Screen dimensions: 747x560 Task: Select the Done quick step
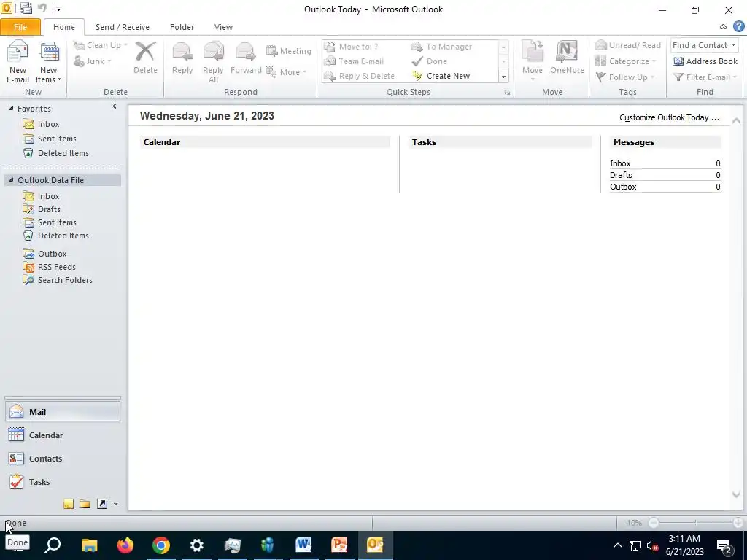point(429,61)
